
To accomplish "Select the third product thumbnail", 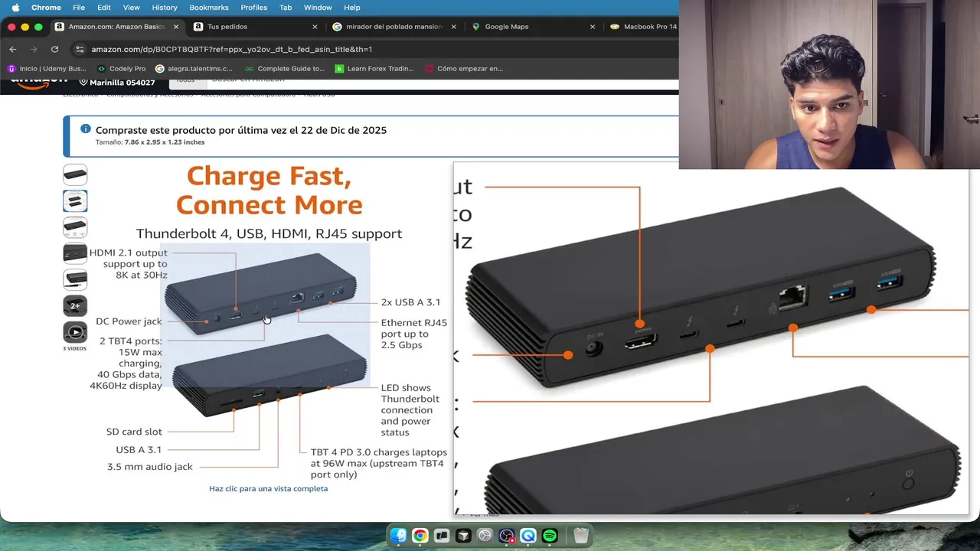I will (75, 227).
